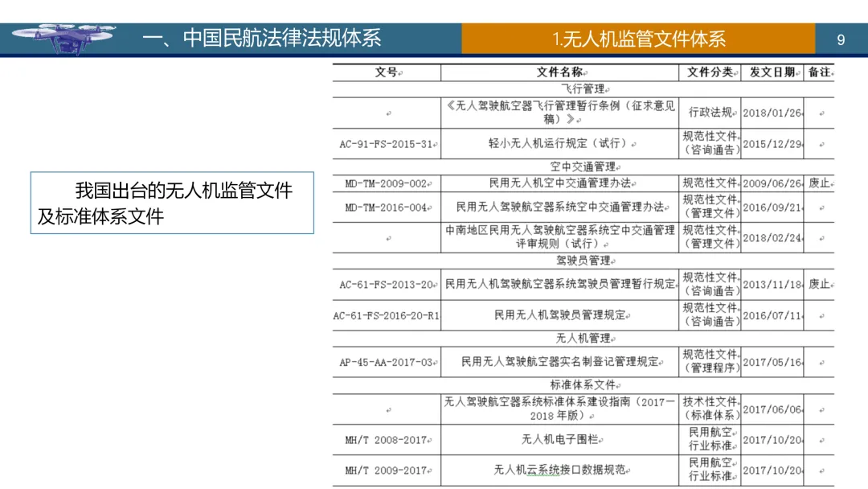Click the date cell 2018/02/24
Image resolution: width=868 pixels, height=489 pixels.
pyautogui.click(x=772, y=238)
